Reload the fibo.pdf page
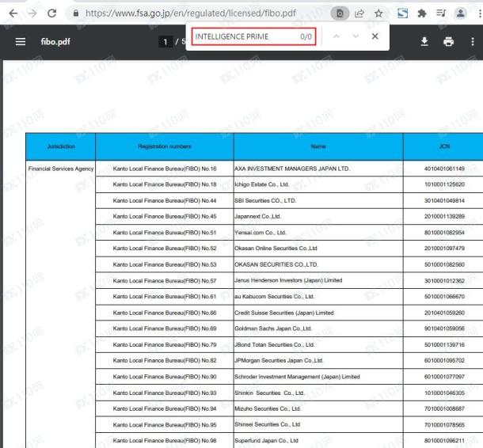Screen dimensions: 483x448 tap(51, 13)
